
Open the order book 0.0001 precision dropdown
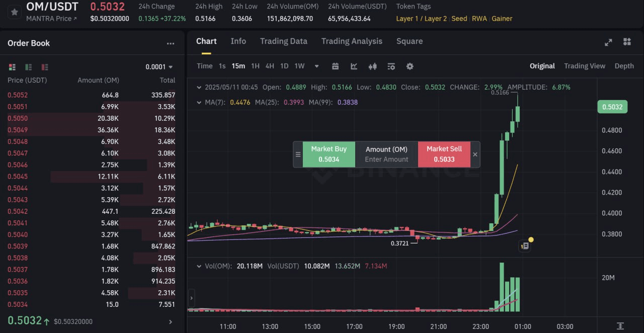click(159, 67)
